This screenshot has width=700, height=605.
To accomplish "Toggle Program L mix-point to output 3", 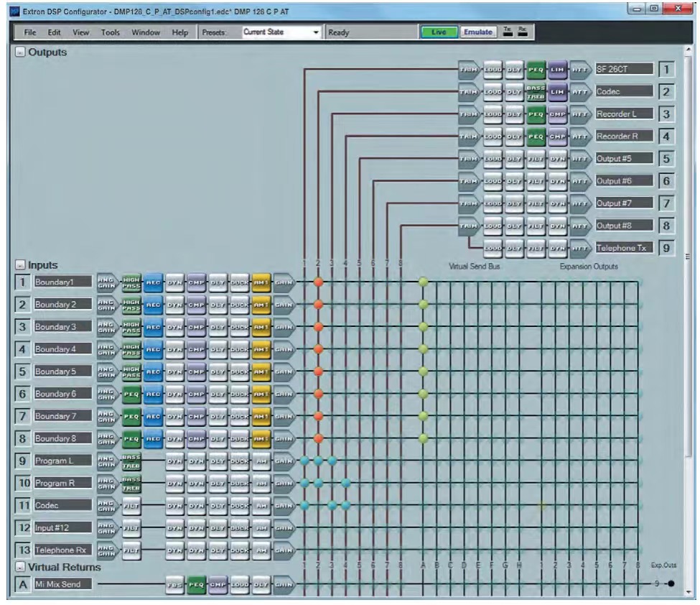I will (332, 461).
